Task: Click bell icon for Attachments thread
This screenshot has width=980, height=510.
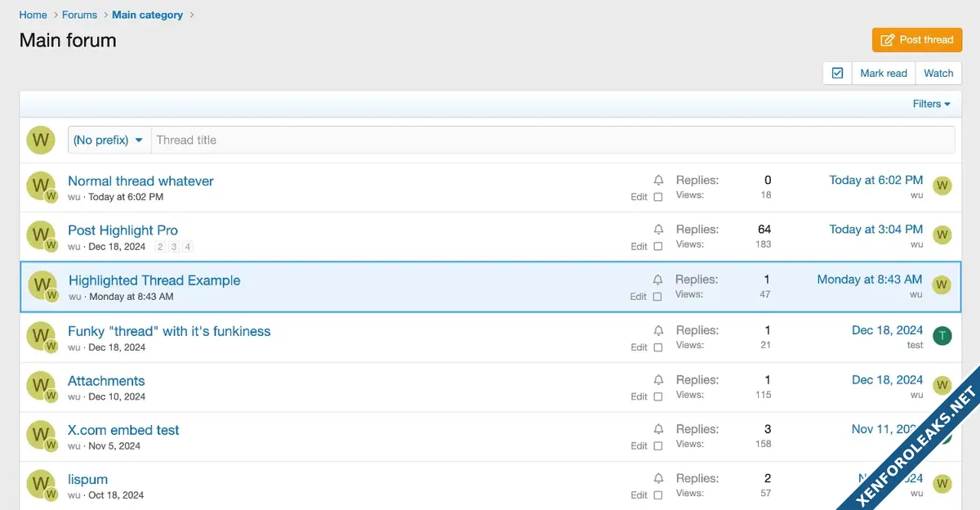Action: tap(658, 380)
